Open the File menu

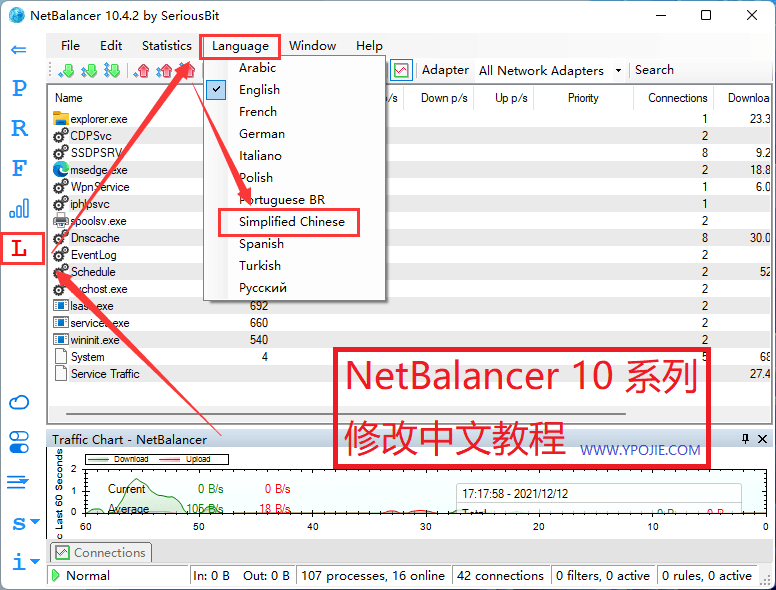pyautogui.click(x=70, y=46)
